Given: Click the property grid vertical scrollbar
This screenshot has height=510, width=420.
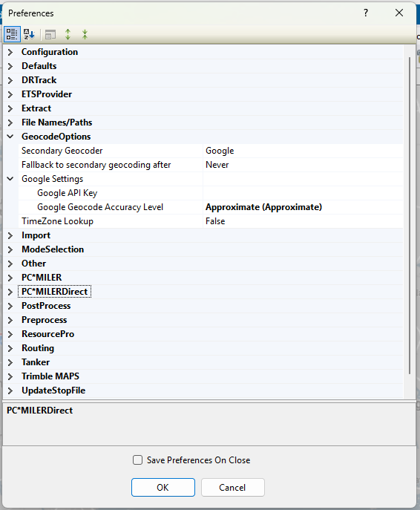Looking at the screenshot, I should 410,216.
